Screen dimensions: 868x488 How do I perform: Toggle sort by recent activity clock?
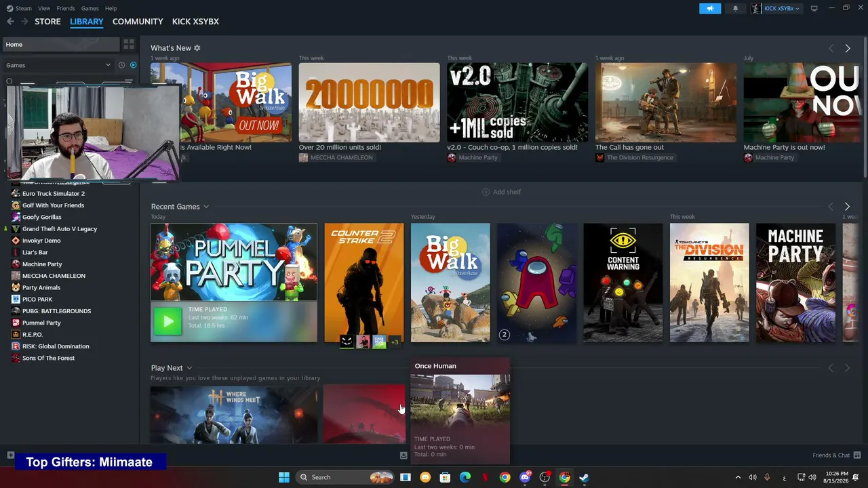point(121,65)
